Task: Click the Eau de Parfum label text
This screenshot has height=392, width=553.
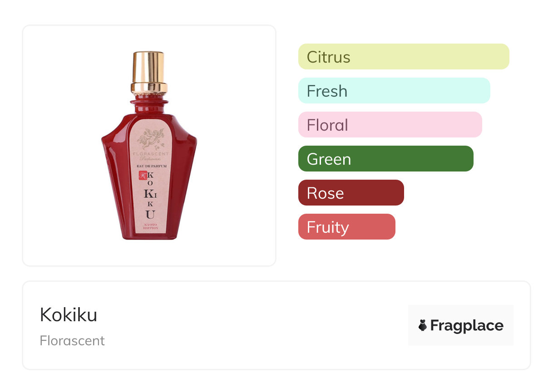Action: pos(150,167)
